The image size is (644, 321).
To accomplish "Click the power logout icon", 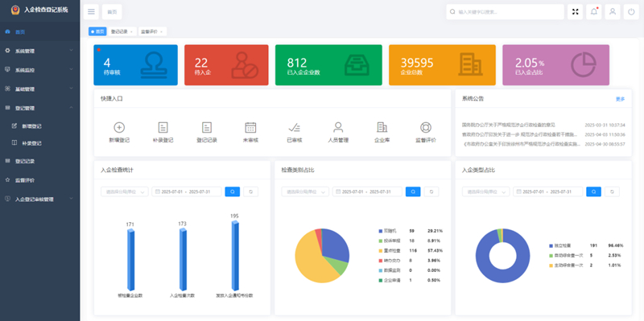I will point(631,12).
